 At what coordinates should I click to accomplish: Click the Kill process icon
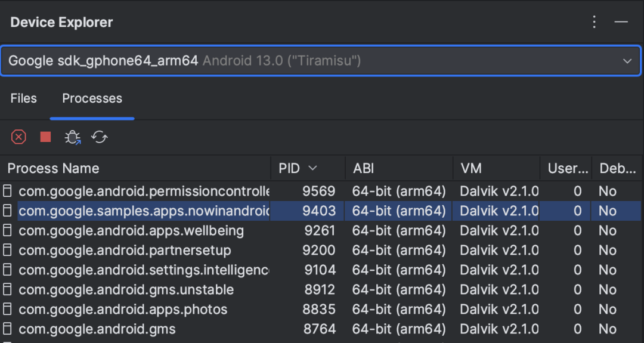pos(18,137)
